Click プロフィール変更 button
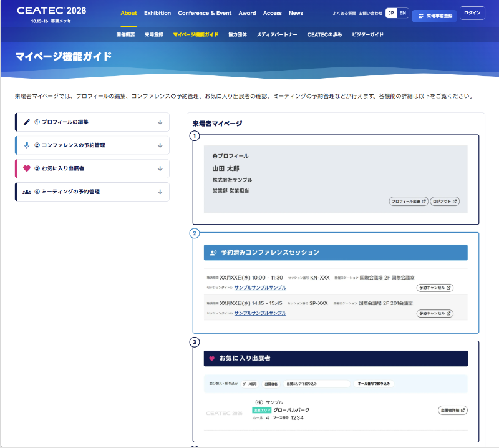This screenshot has height=448, width=499. coord(409,202)
